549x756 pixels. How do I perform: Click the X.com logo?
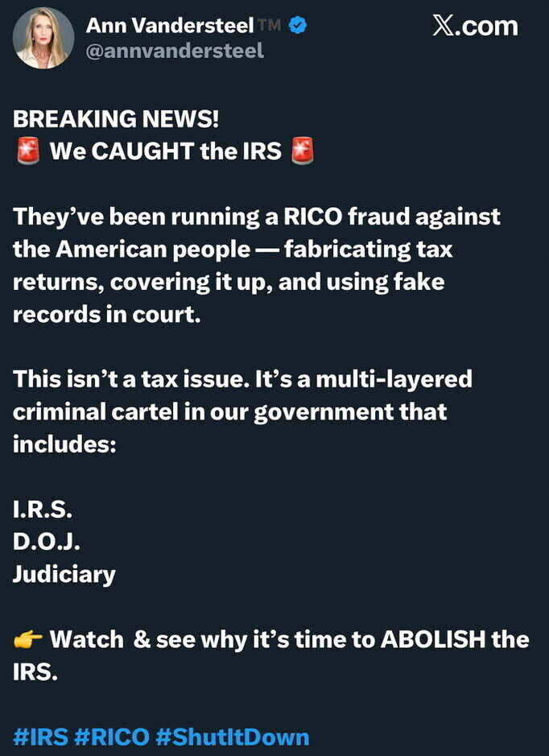(475, 26)
